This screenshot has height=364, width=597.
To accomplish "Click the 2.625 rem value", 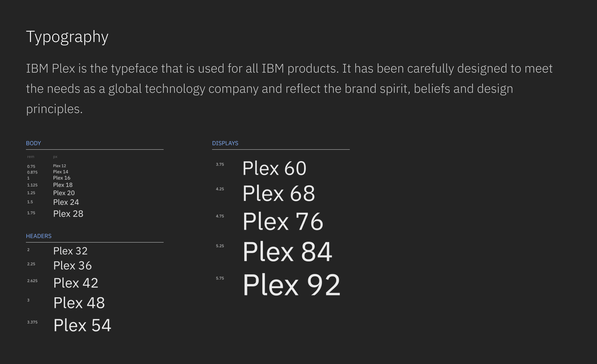I will tap(33, 281).
